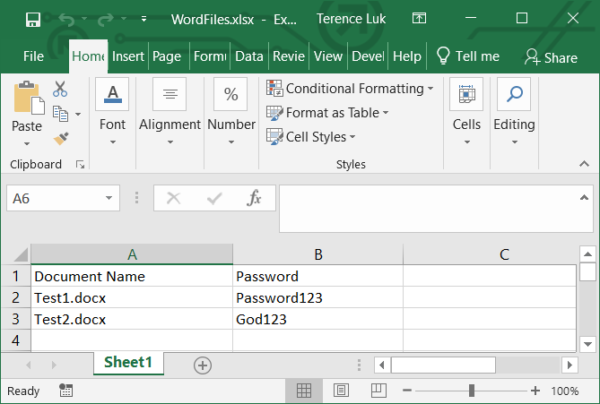The width and height of the screenshot is (600, 404).
Task: Select the Sheet1 tab
Action: (128, 362)
